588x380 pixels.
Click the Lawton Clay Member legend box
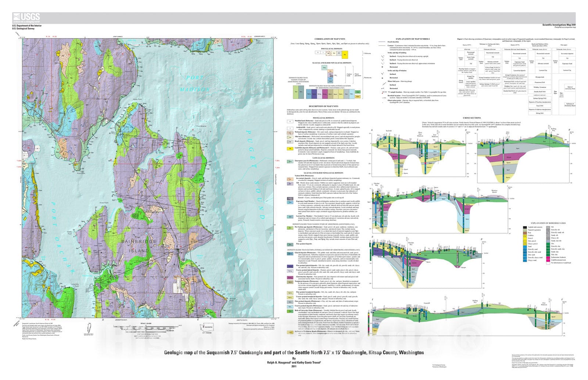(290, 217)
